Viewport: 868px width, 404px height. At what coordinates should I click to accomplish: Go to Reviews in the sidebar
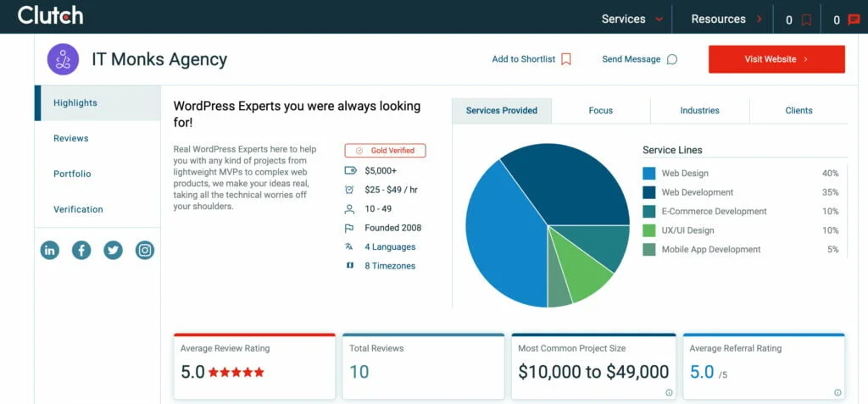point(71,138)
